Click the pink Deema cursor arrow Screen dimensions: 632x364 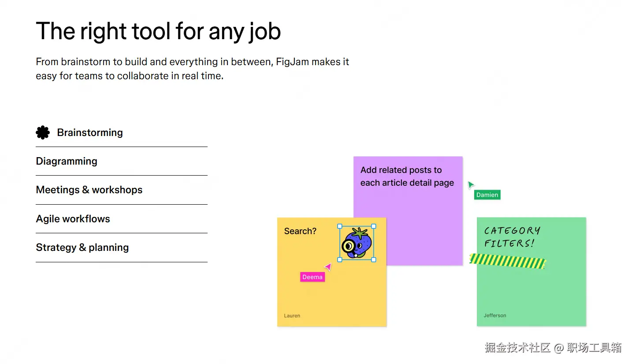(x=328, y=267)
